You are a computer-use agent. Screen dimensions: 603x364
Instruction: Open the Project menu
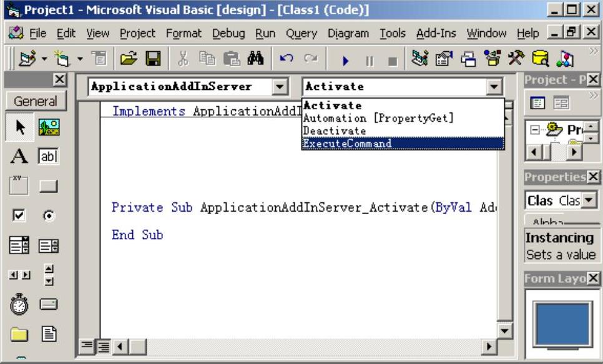pyautogui.click(x=137, y=34)
